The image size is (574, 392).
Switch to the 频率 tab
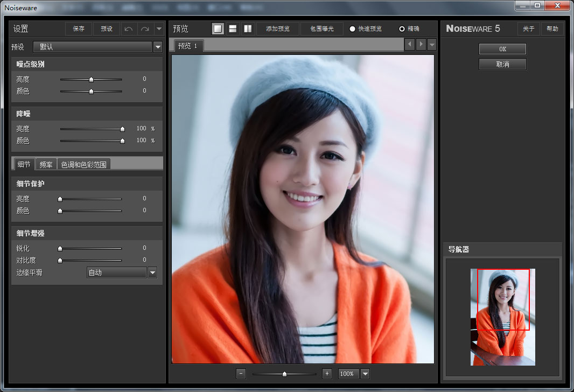[x=46, y=165]
